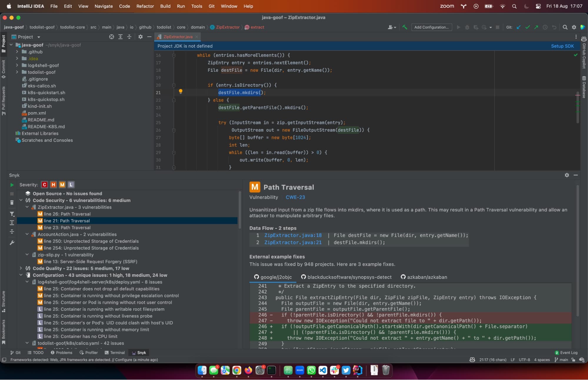Open GitHub Copilot side panel

coord(584,52)
